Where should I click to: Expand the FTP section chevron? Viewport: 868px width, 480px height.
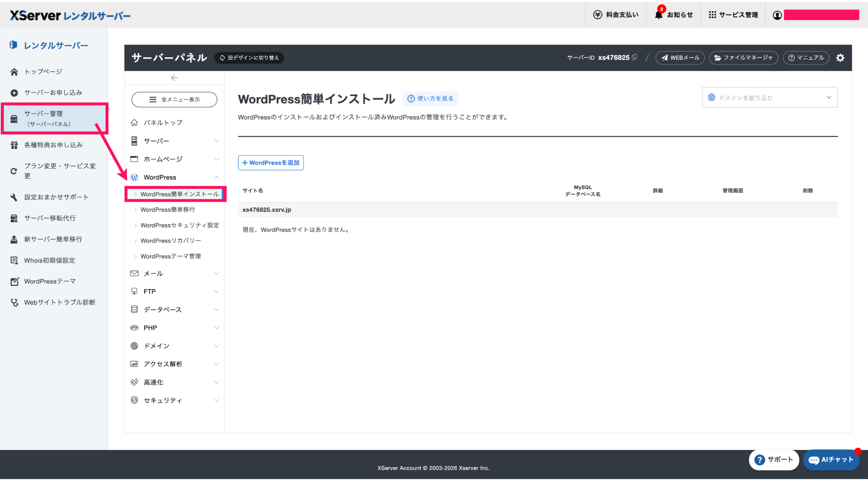217,292
